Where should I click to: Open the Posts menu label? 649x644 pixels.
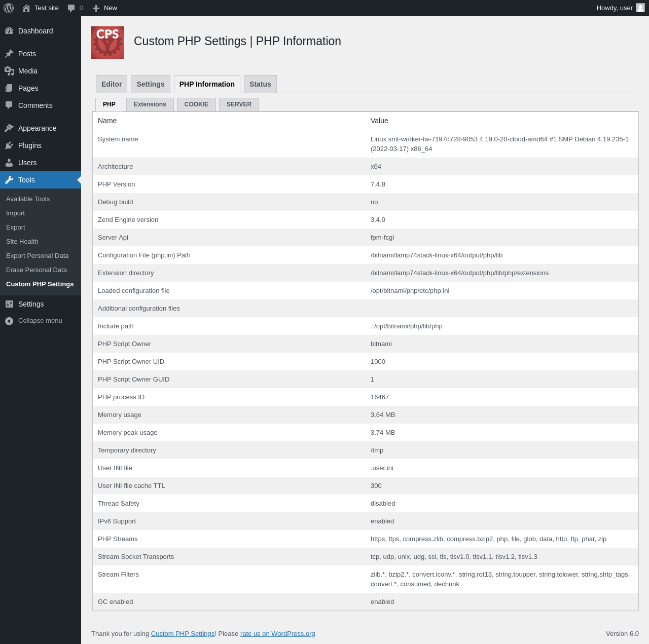tap(27, 54)
